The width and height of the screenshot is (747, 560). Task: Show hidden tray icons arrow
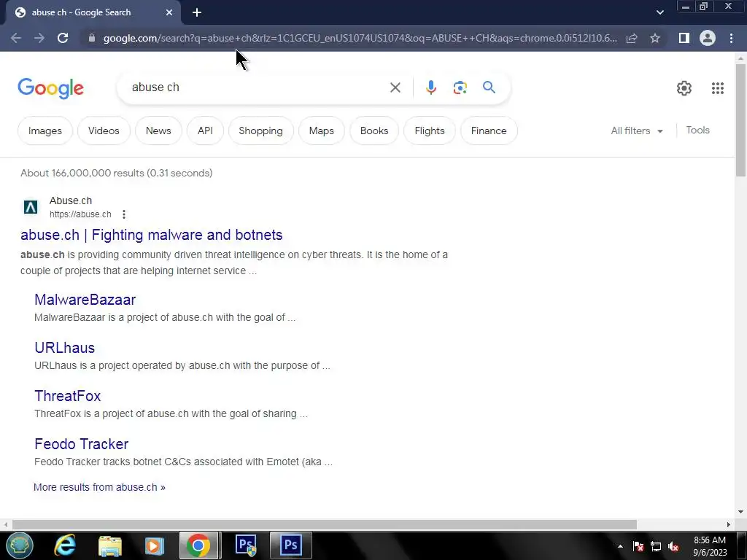[620, 546]
